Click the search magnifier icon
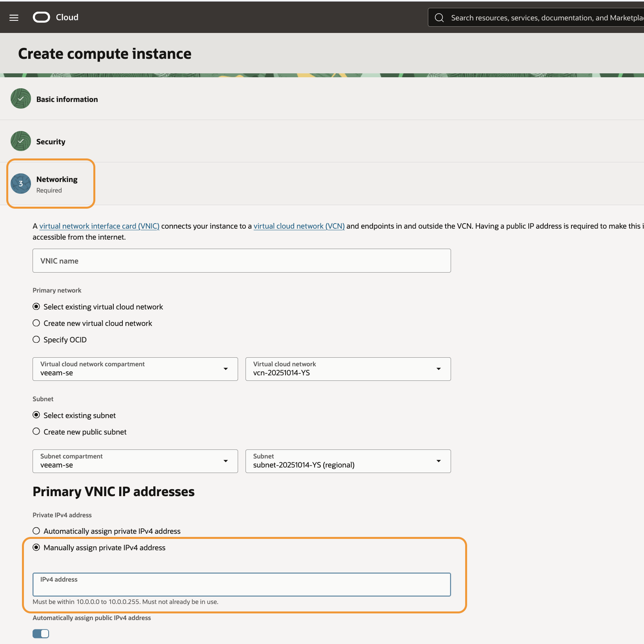This screenshot has width=644, height=644. [x=439, y=18]
